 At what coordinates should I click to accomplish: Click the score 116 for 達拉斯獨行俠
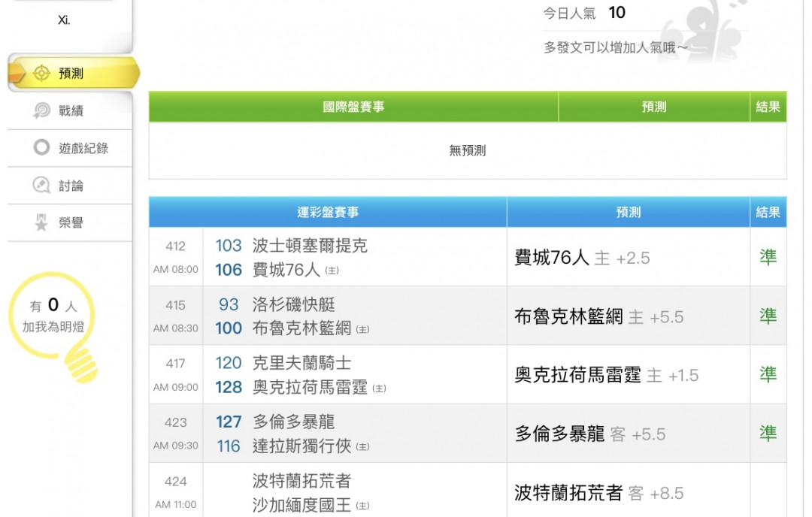229,446
